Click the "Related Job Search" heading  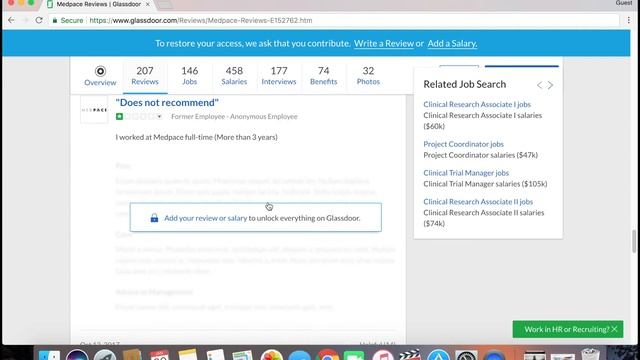pos(464,84)
